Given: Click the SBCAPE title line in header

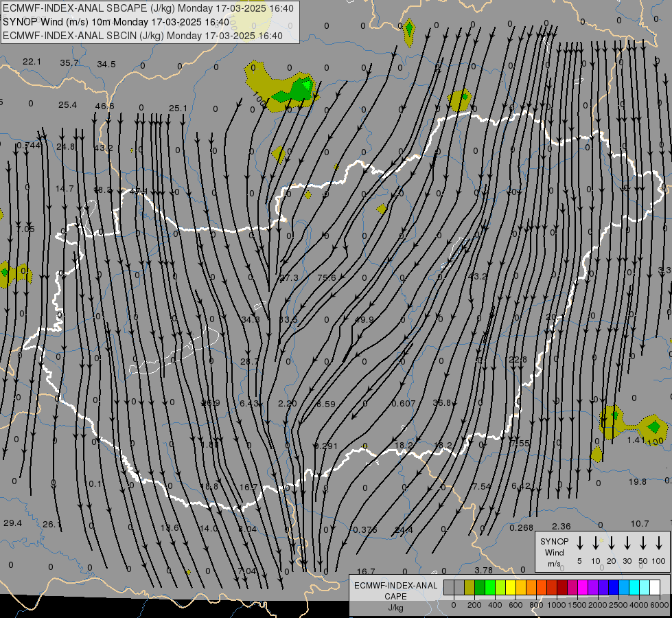Looking at the screenshot, I should (x=148, y=8).
